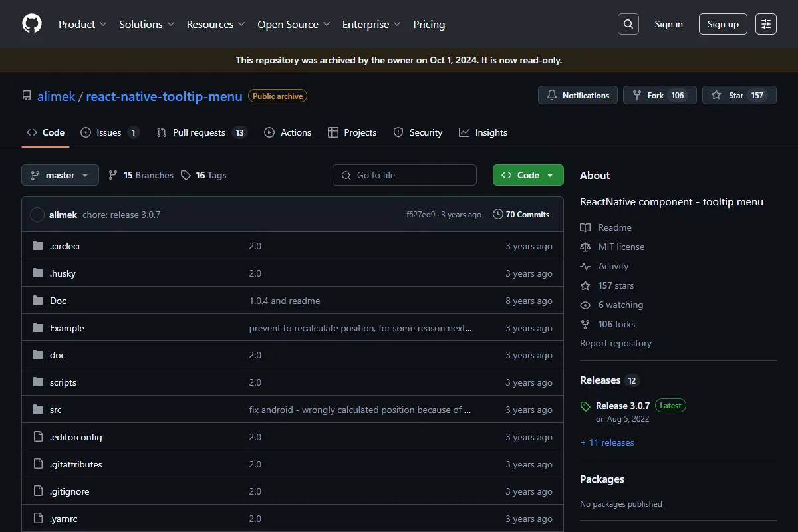Open the + 11 releases link

point(607,442)
